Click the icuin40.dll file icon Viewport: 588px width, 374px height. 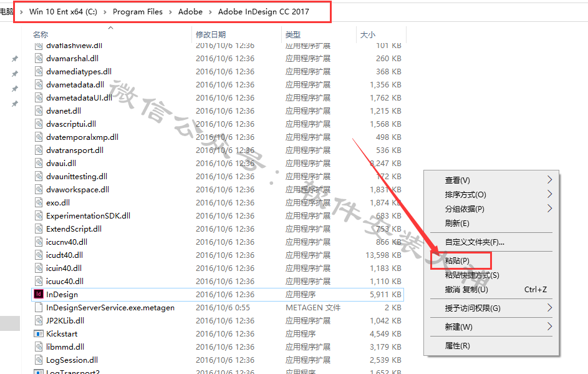(x=38, y=268)
